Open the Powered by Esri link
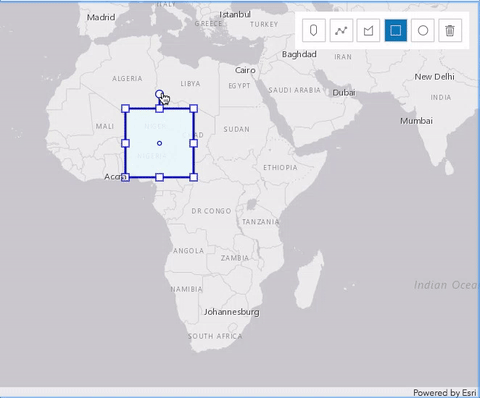This screenshot has height=398, width=480. pyautogui.click(x=445, y=393)
